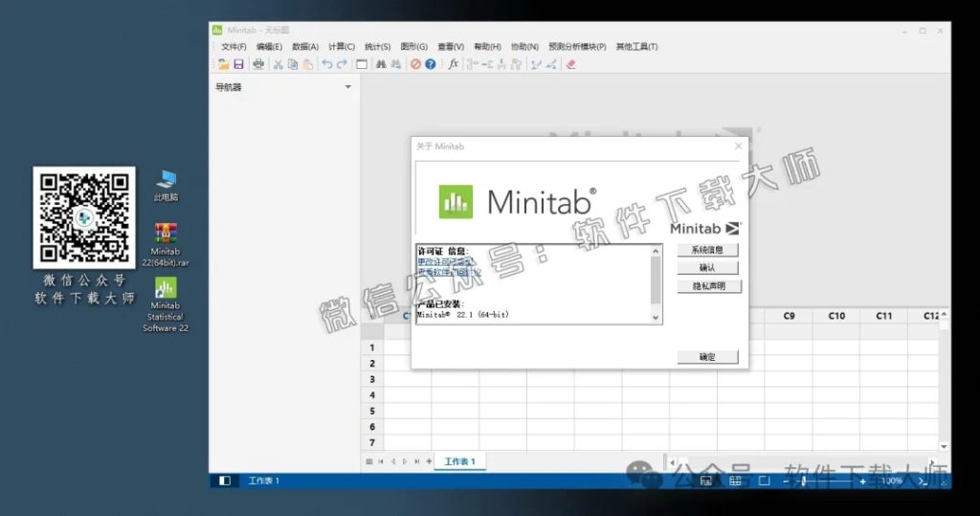Switch to output only view in status bar
Viewport: 980px width, 516px height.
pos(764,481)
